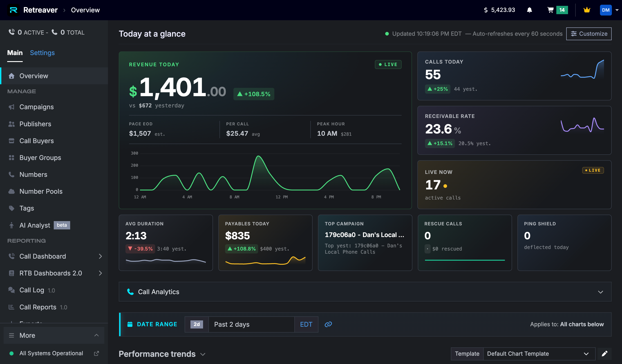
Task: Click the Call Buyers store icon
Action: (11, 141)
